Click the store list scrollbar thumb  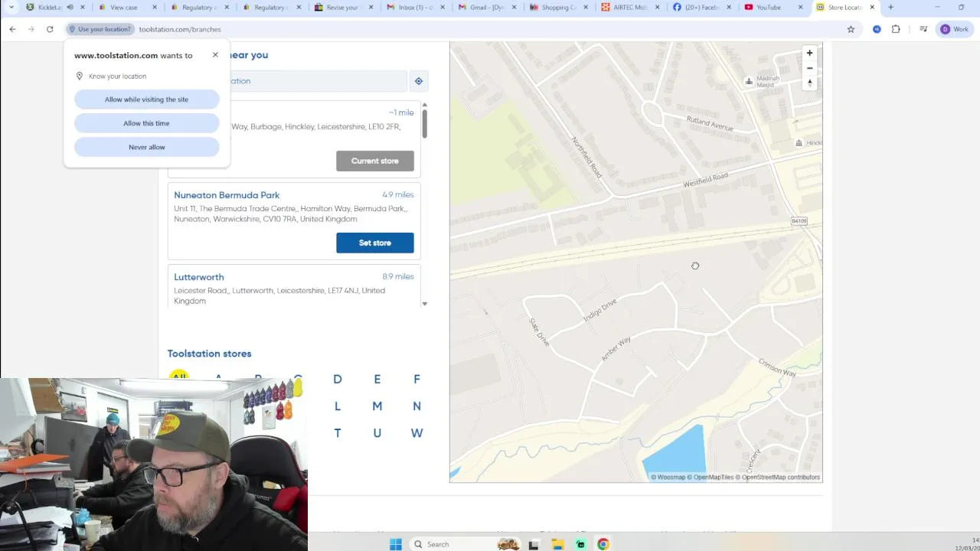coord(424,124)
